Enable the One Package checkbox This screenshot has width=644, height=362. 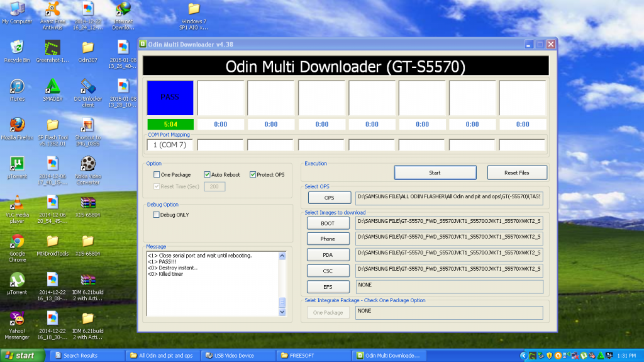(x=157, y=174)
